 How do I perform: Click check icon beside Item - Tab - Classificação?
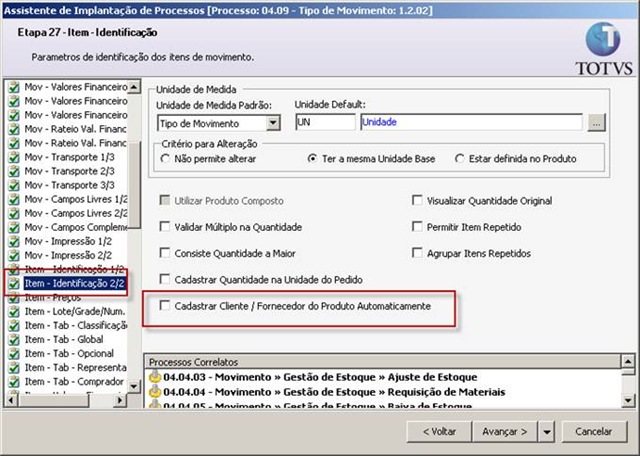tap(14, 326)
